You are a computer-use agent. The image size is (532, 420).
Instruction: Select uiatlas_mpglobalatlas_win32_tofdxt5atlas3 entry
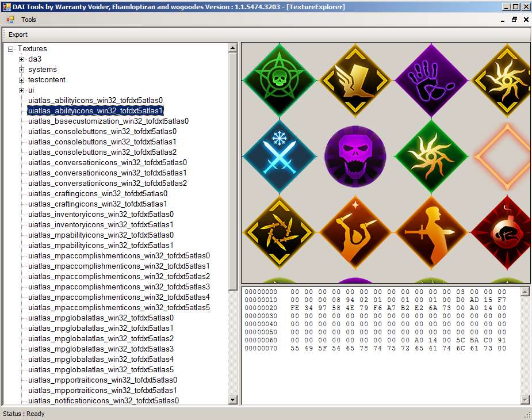pos(101,349)
